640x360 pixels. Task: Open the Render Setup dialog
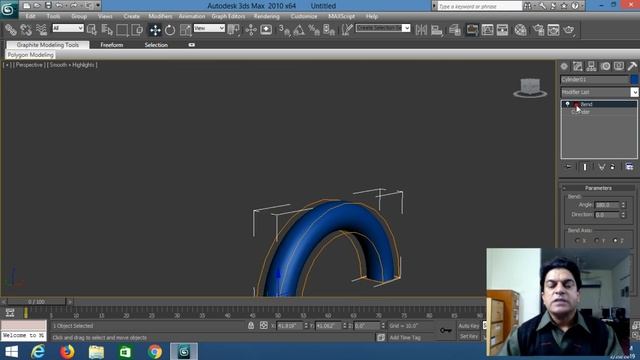coord(538,30)
